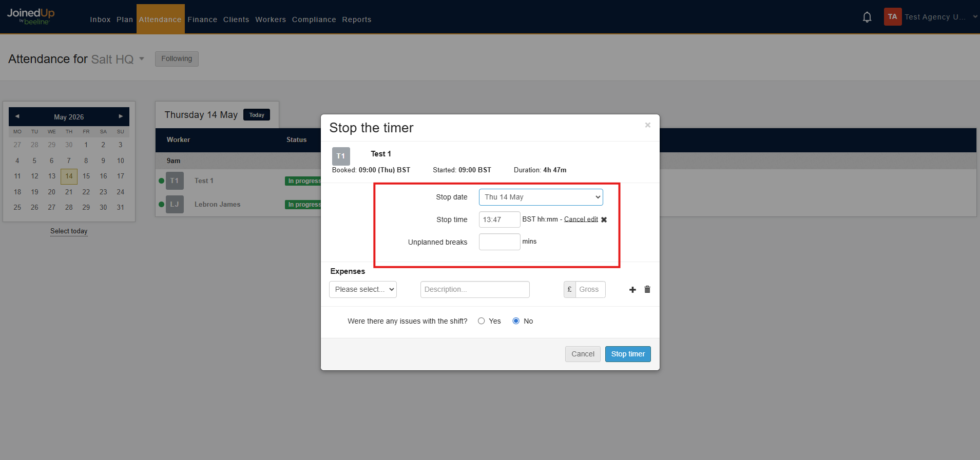Open the Plan menu

[x=125, y=19]
